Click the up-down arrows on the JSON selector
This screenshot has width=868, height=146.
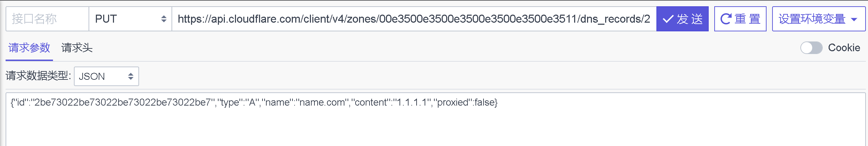(131, 76)
